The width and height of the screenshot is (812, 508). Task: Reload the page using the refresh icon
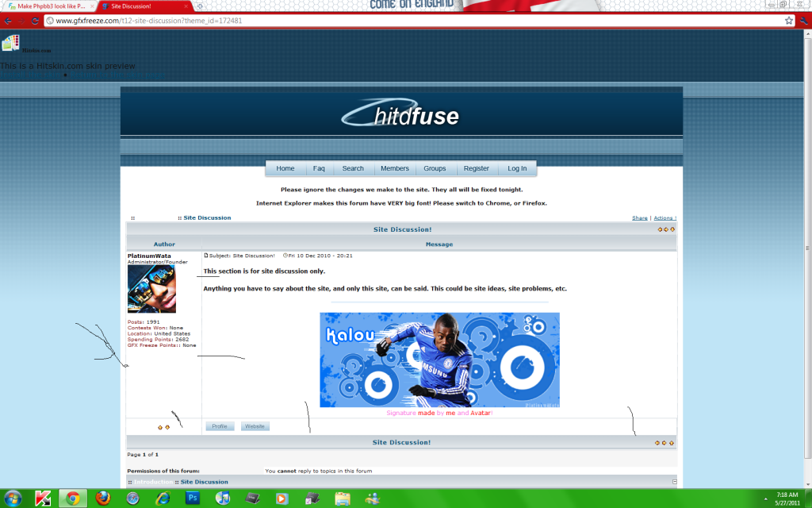pos(35,21)
